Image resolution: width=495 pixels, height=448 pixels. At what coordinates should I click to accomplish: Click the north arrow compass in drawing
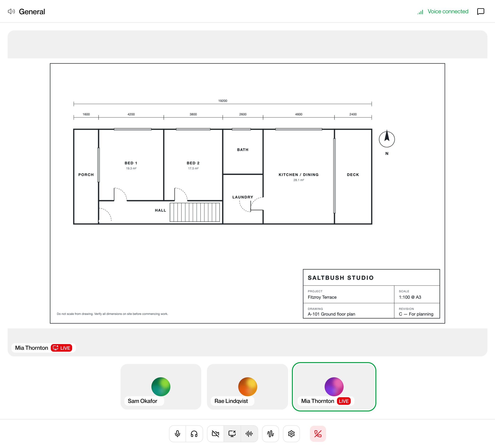pyautogui.click(x=387, y=139)
